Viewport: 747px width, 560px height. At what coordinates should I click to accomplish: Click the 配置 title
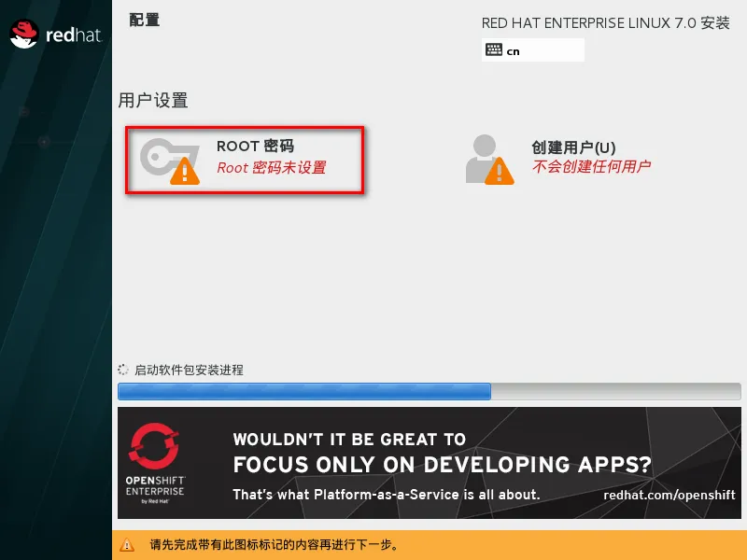[145, 20]
